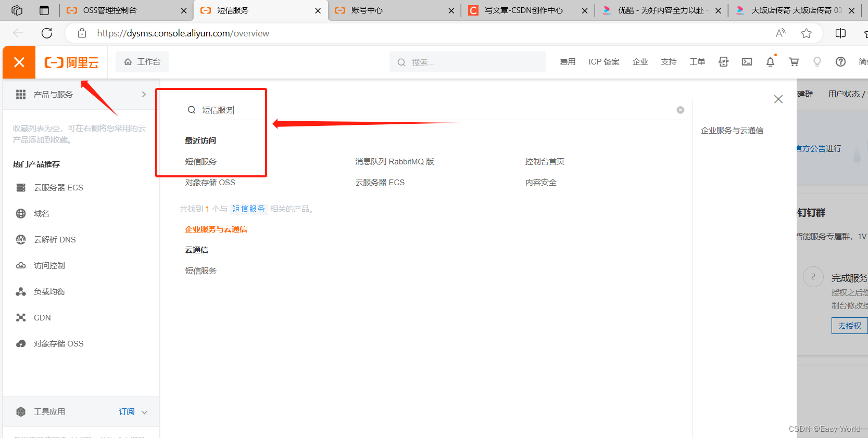Expand 产品与服务 chevron
868x438 pixels.
[144, 94]
